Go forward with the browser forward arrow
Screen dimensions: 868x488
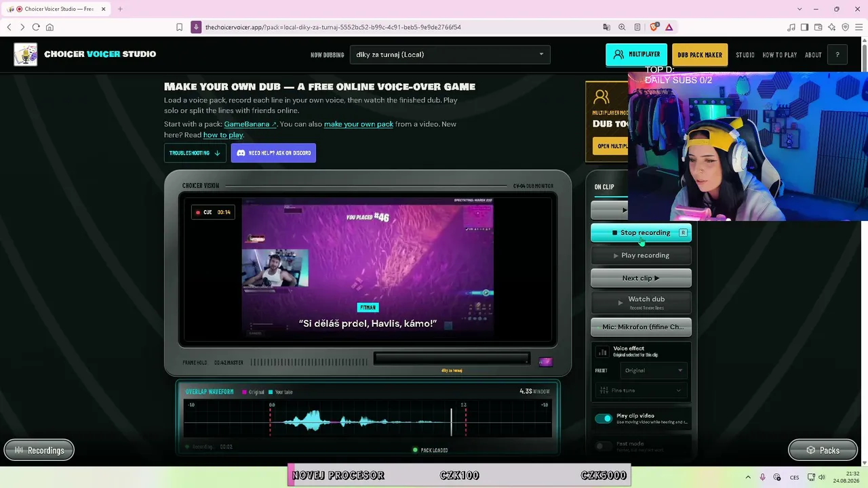point(22,27)
